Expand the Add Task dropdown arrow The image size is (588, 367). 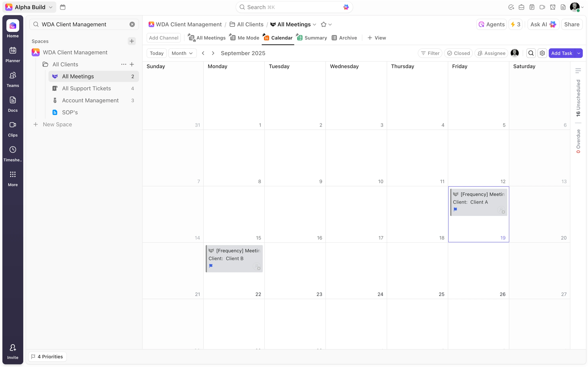(x=579, y=53)
